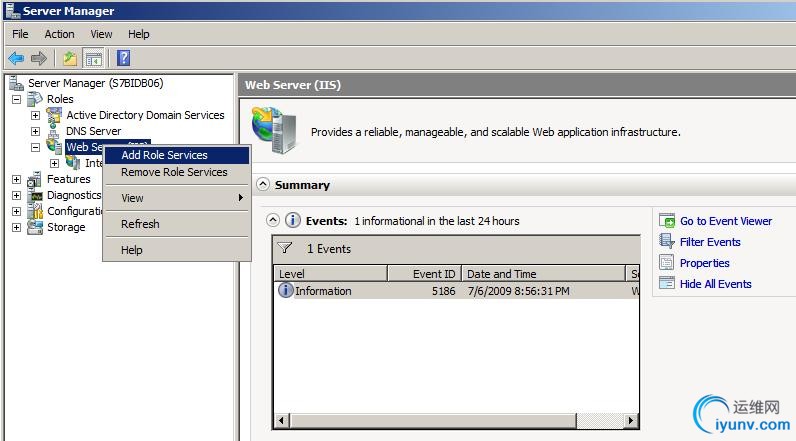The width and height of the screenshot is (796, 441).
Task: Collapse the Web Server tree node
Action: (35, 147)
